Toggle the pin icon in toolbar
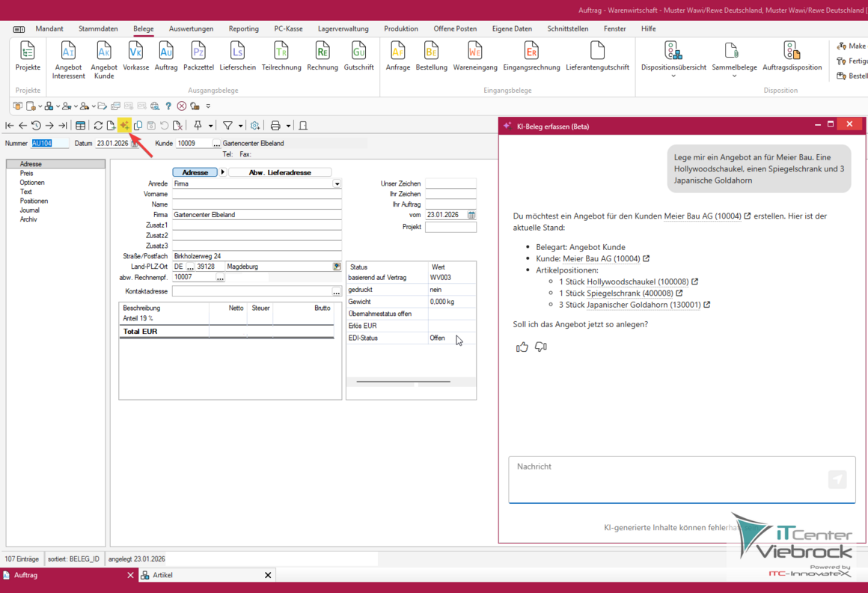This screenshot has height=593, width=868. pyautogui.click(x=198, y=126)
